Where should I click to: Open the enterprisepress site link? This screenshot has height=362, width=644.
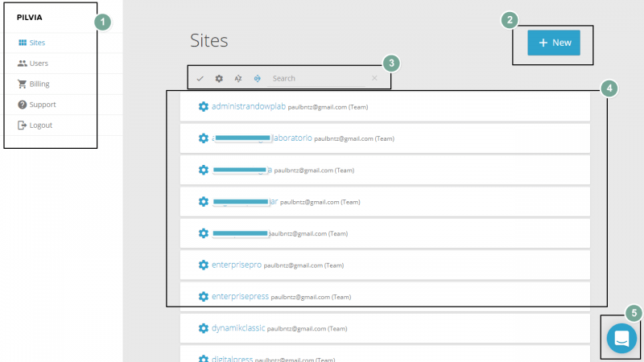[x=240, y=296]
